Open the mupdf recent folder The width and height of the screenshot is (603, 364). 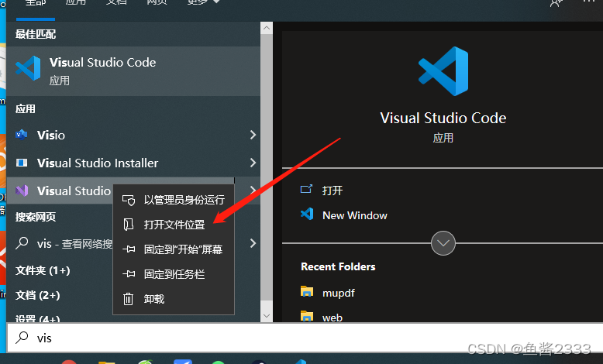pyautogui.click(x=339, y=293)
